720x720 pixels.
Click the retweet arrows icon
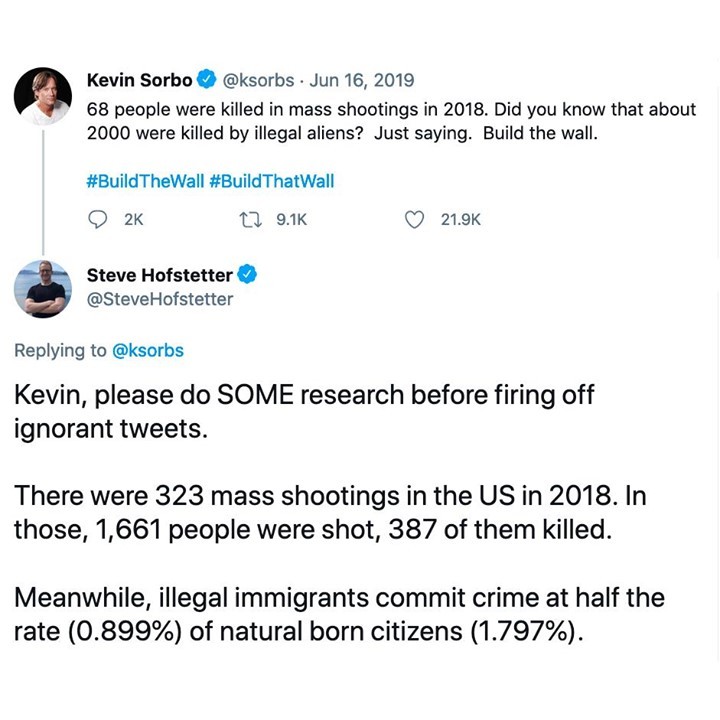(x=251, y=219)
